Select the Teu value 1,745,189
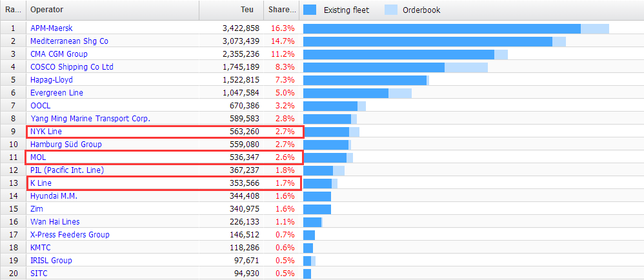The height and width of the screenshot is (280, 644). [x=241, y=67]
